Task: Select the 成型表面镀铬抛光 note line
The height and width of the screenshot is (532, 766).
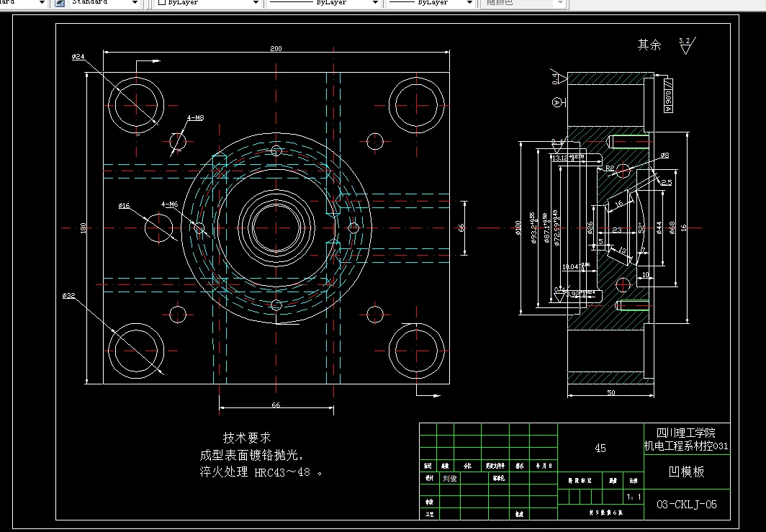Action: (x=251, y=455)
